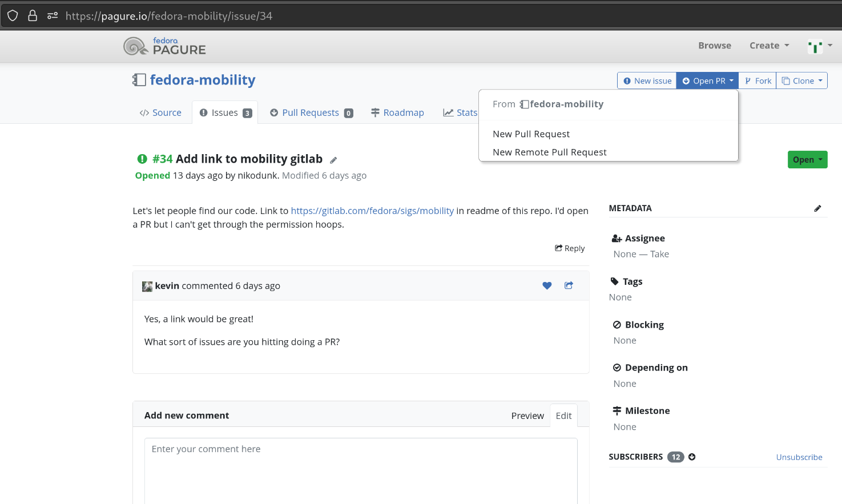Viewport: 842px width, 504px height.
Task: Take the issue assignment
Action: pos(659,254)
